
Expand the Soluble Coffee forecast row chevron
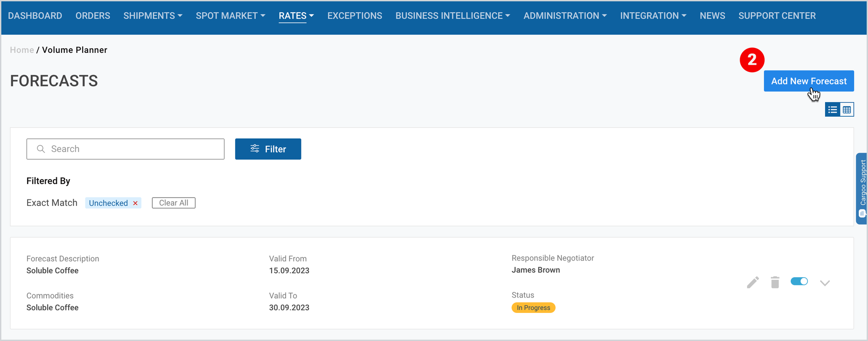tap(825, 283)
